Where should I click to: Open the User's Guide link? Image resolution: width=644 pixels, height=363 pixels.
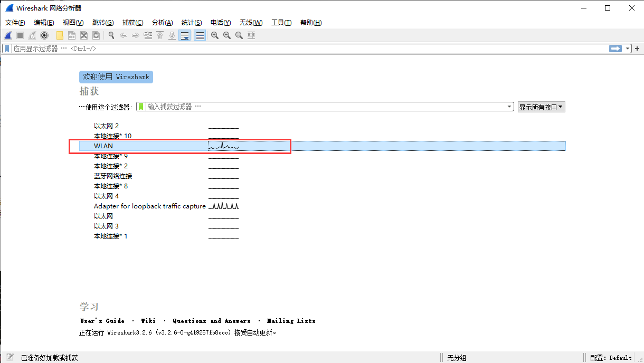pyautogui.click(x=102, y=321)
